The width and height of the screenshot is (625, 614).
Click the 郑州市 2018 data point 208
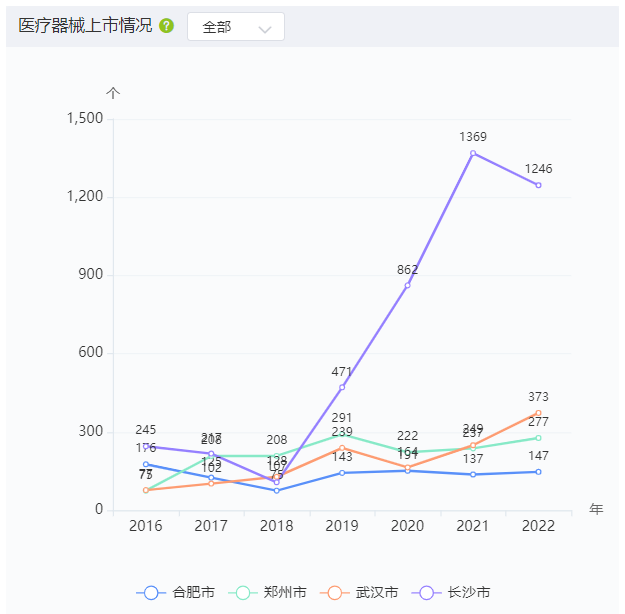point(277,456)
